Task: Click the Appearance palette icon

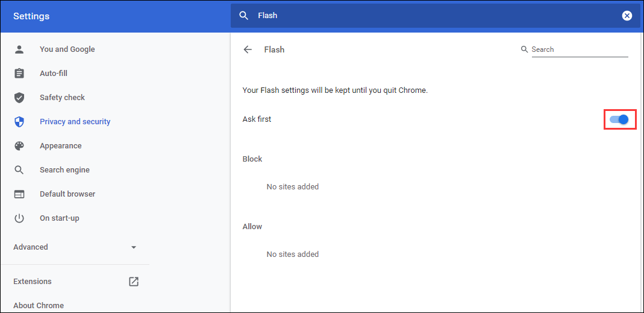Action: tap(19, 146)
